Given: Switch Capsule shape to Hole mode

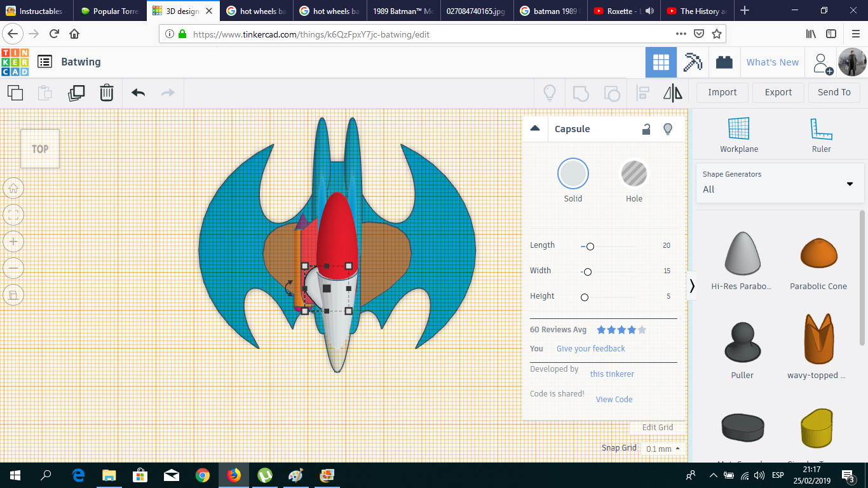Looking at the screenshot, I should [x=634, y=173].
